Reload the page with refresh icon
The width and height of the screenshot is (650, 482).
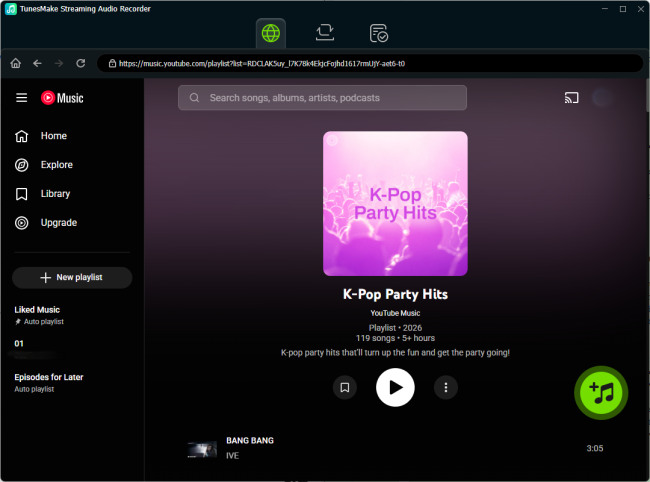pos(80,63)
